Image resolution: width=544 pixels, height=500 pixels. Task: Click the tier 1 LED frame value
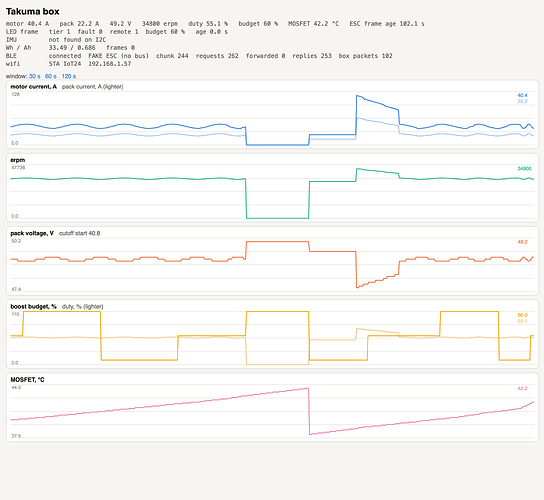click(x=59, y=32)
